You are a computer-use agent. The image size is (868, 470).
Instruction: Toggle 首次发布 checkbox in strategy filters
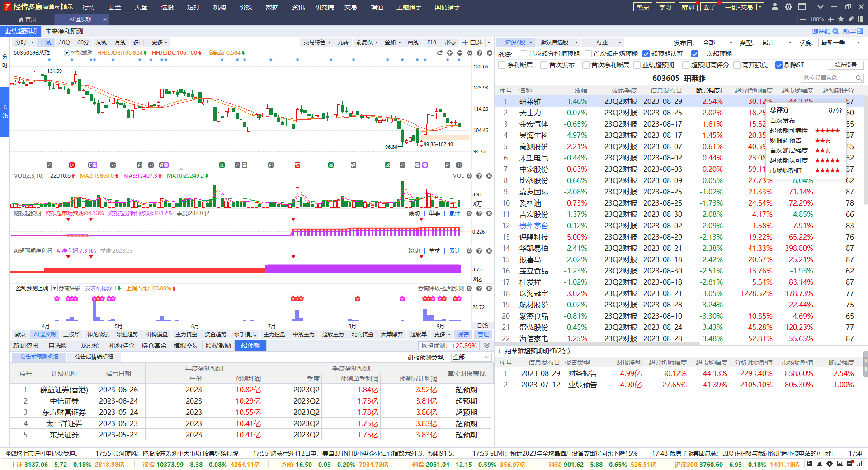544,65
